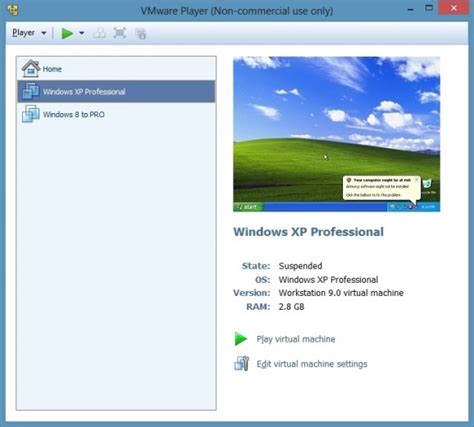Click the Suspended state value
Viewport: 474px width, 427px height.
300,266
